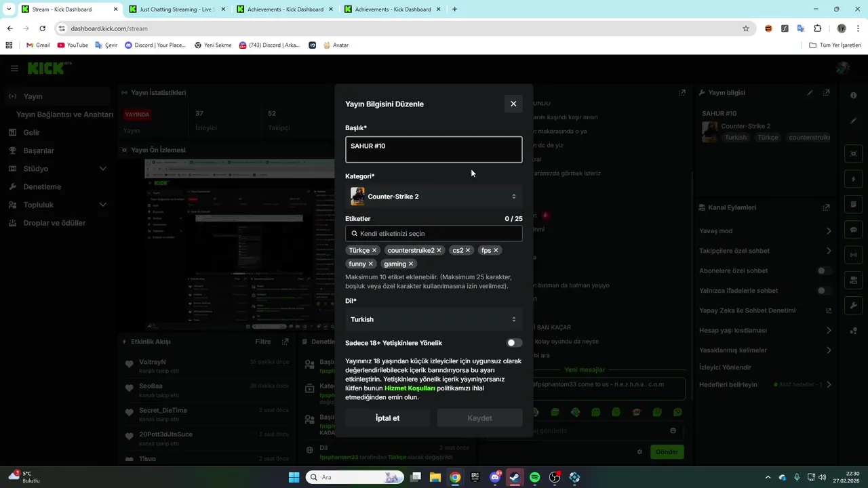Toggle Abonelere özel sohbet switch
This screenshot has height=488, width=868.
(825, 270)
